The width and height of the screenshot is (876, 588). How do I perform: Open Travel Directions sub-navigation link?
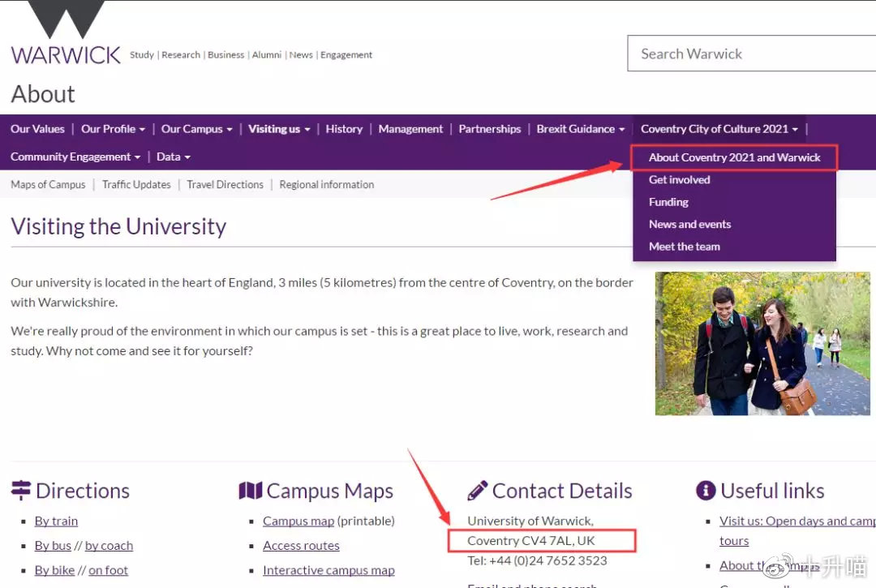[225, 184]
